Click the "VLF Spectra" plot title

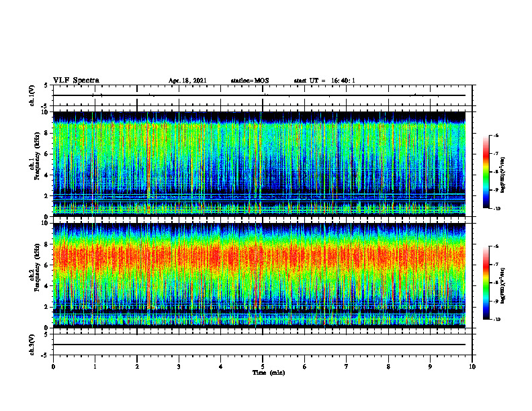coord(76,81)
